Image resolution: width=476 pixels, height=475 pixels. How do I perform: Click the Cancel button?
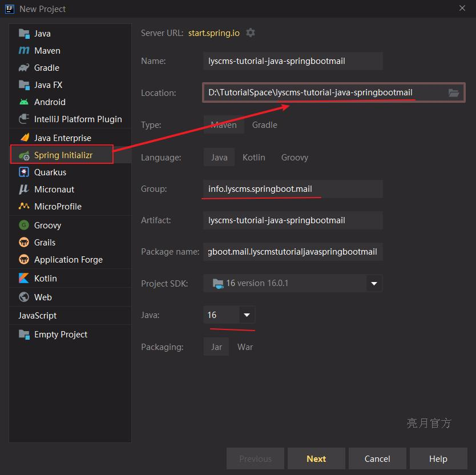point(377,458)
